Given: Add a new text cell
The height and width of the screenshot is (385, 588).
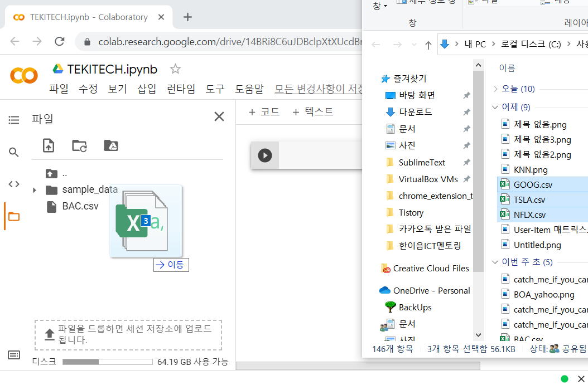Looking at the screenshot, I should [x=313, y=112].
